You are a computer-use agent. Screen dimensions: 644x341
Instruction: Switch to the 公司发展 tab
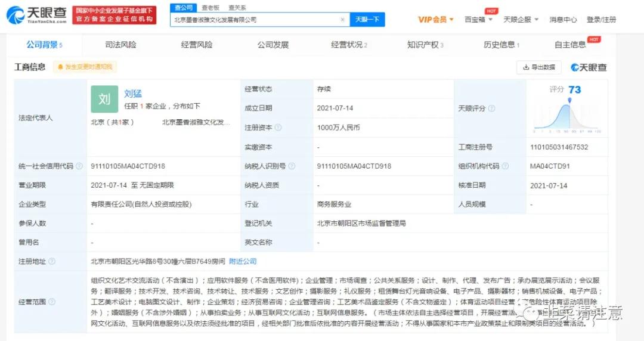click(x=273, y=45)
